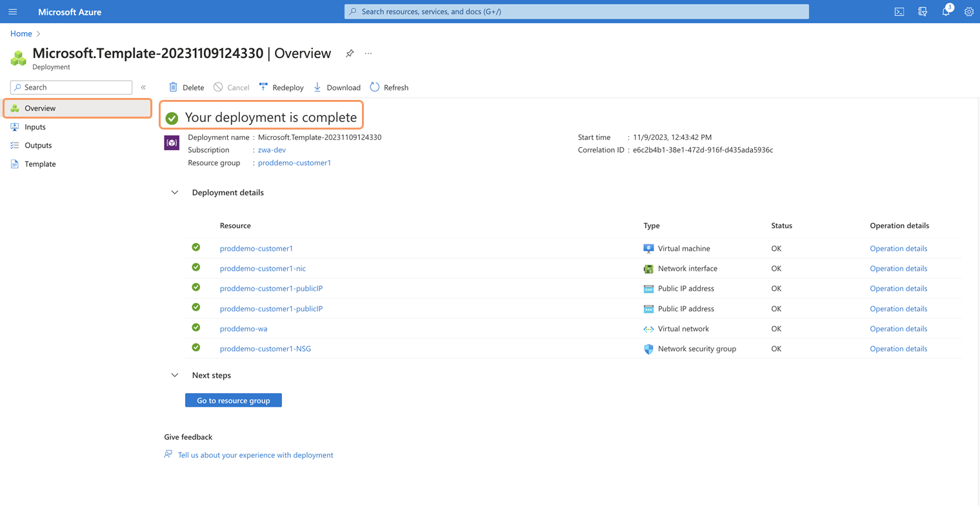This screenshot has height=506, width=980.
Task: Click inside the sidebar Search field
Action: tap(71, 87)
